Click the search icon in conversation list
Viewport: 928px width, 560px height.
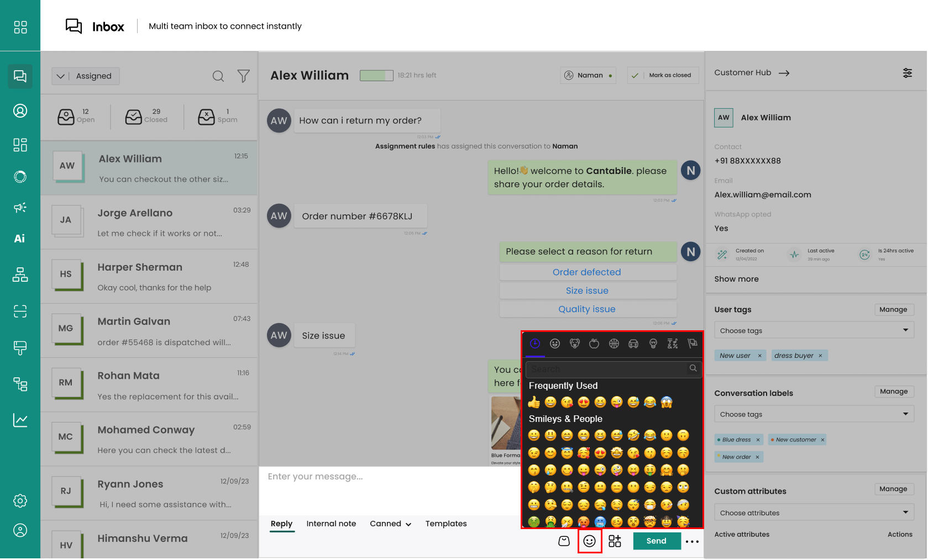pos(218,76)
